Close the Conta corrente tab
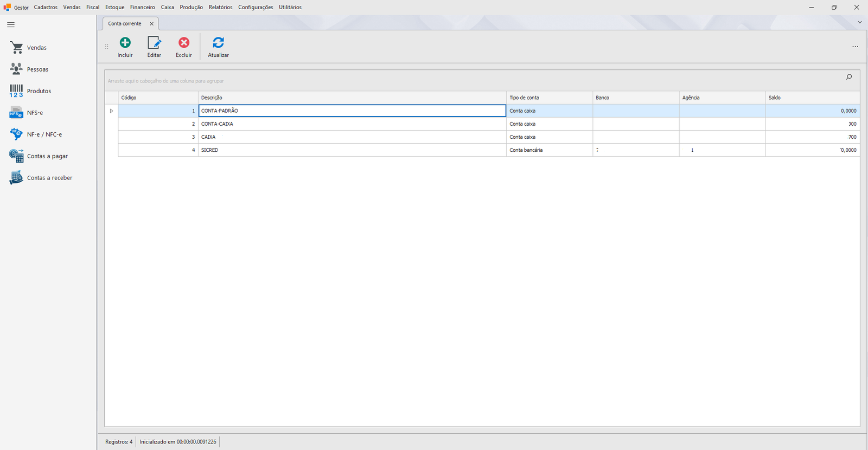 pyautogui.click(x=151, y=24)
